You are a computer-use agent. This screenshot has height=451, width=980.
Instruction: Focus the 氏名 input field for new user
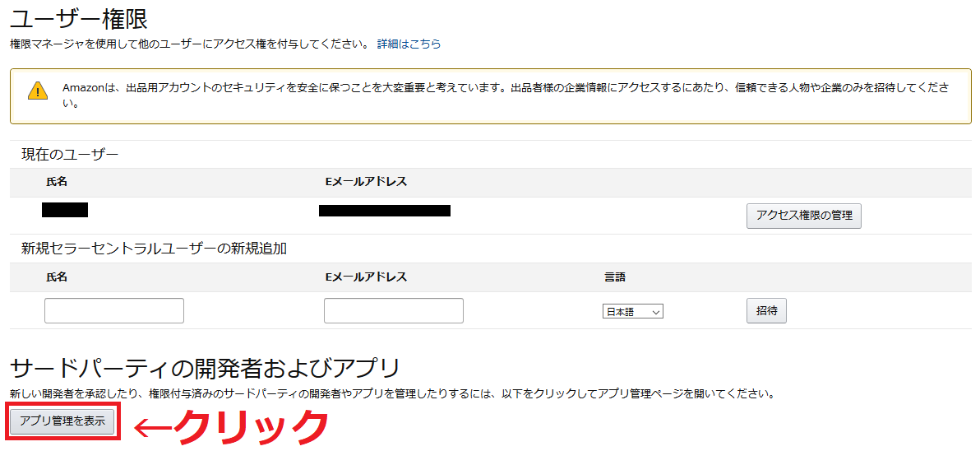coord(114,311)
